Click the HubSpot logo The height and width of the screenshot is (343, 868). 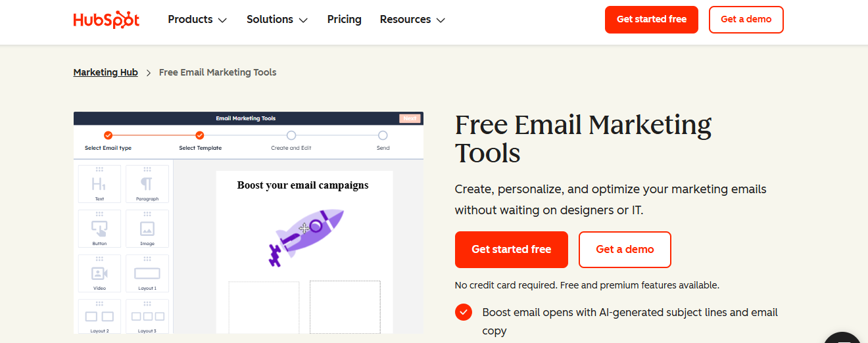(106, 20)
